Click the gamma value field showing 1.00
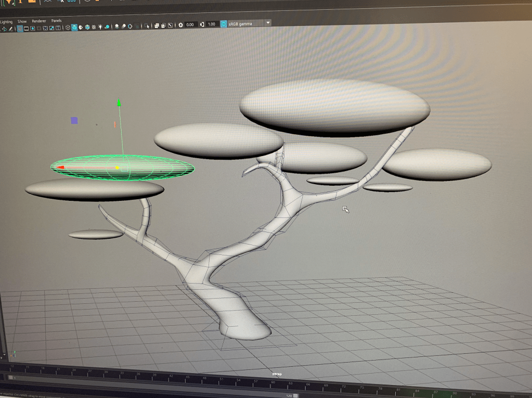 [x=211, y=24]
